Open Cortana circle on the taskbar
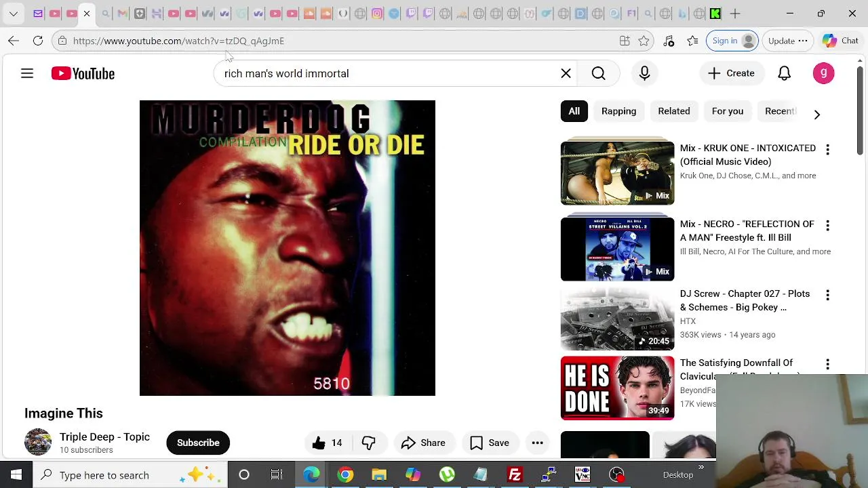Image resolution: width=868 pixels, height=488 pixels. [x=244, y=475]
